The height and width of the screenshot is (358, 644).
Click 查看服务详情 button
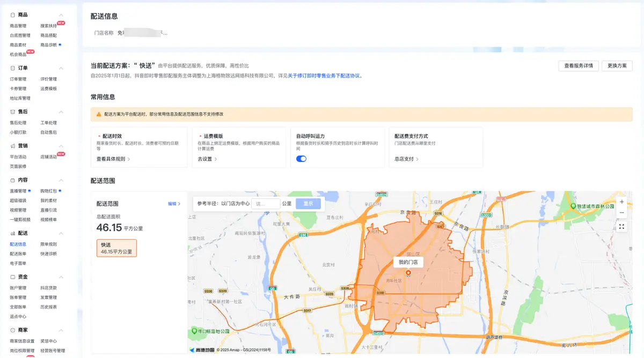click(579, 66)
